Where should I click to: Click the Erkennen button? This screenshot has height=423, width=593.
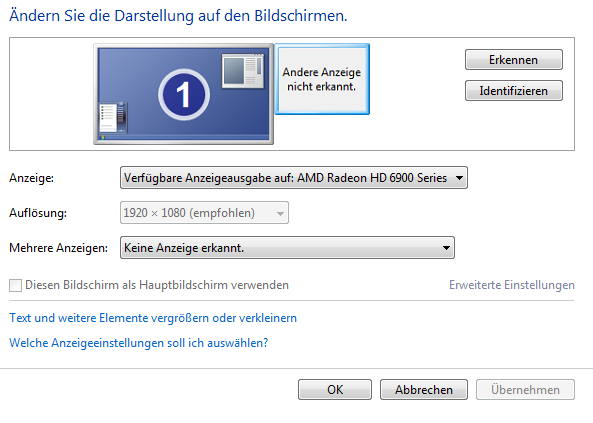click(x=514, y=60)
